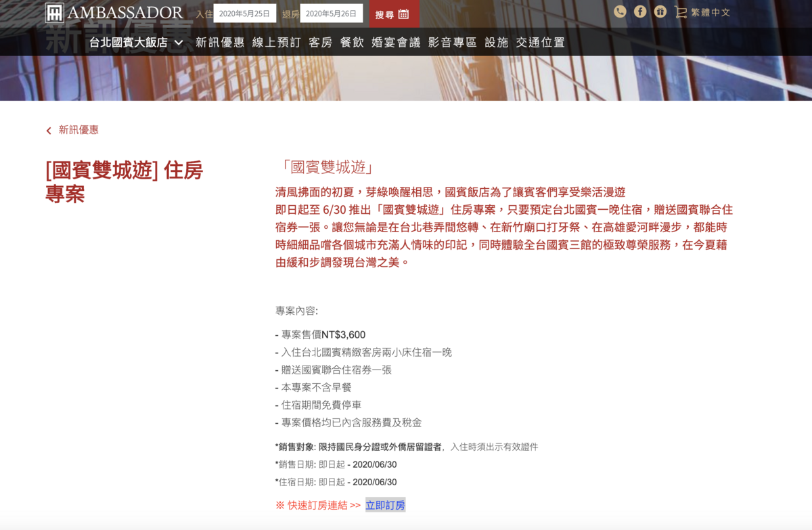Click the red promo paragraph beginning 清風拂面的初夏
Screen dimensions: 812x530
tap(504, 227)
